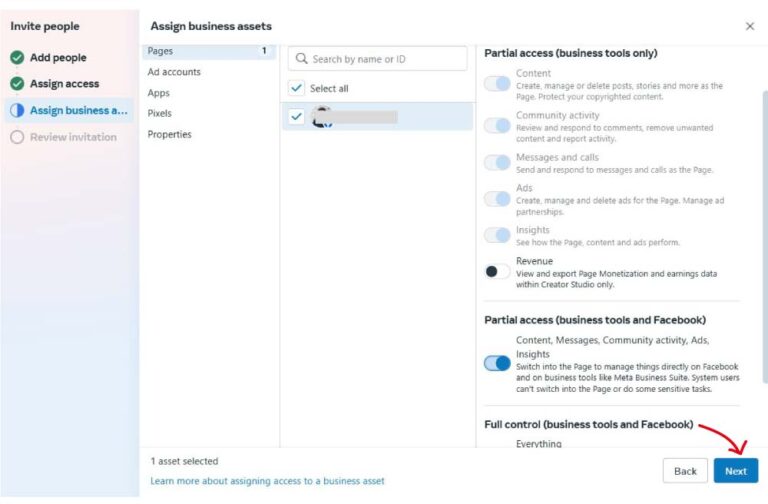Click the selected page row name
The image size is (768, 504).
tap(364, 117)
